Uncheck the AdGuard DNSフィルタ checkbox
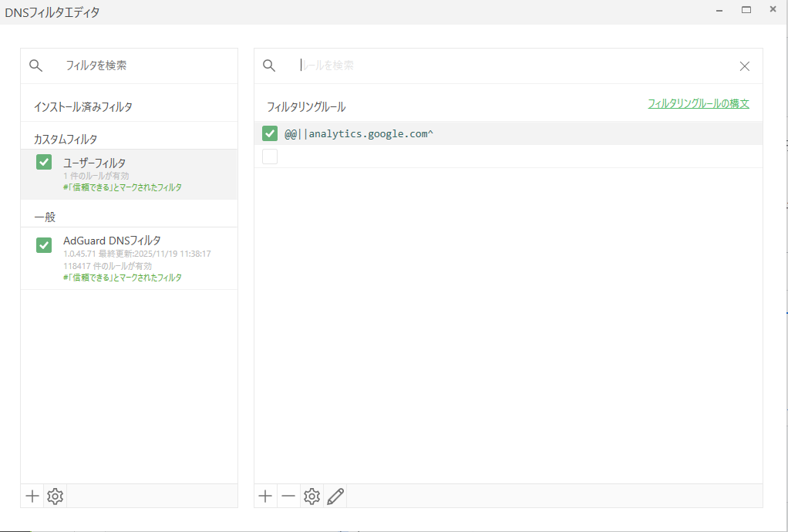 44,245
